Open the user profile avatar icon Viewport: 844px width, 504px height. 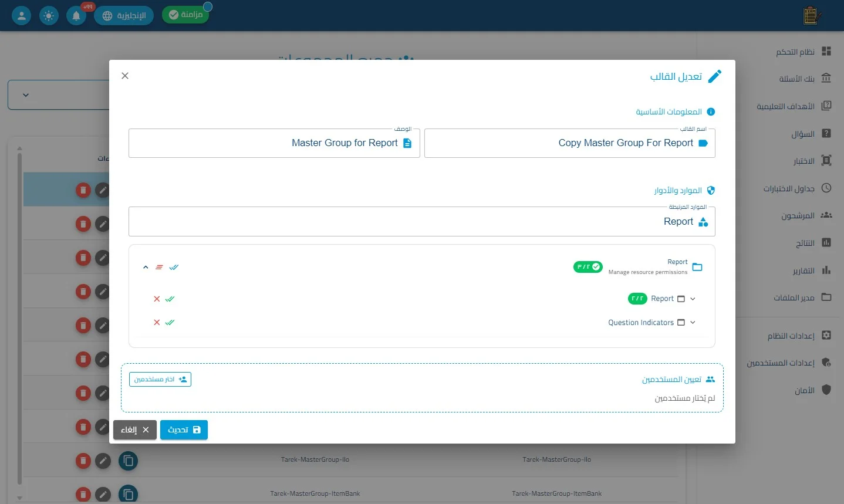22,16
